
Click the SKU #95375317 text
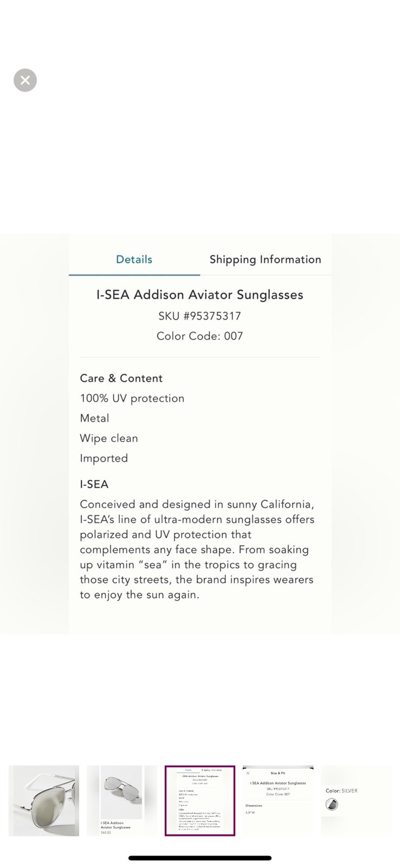pyautogui.click(x=200, y=316)
